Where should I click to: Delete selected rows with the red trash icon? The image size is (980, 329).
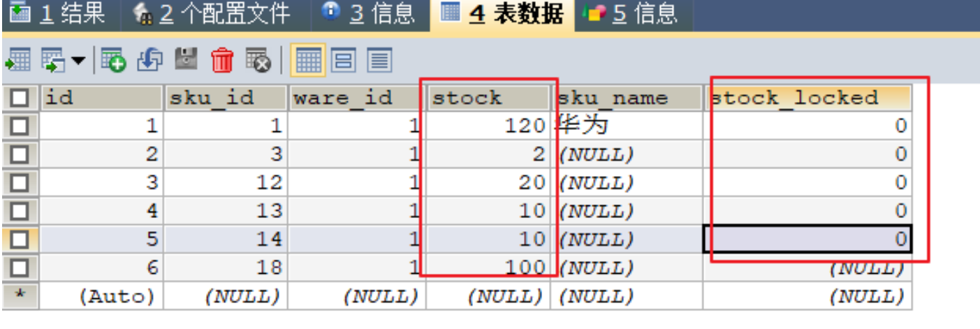[222, 60]
